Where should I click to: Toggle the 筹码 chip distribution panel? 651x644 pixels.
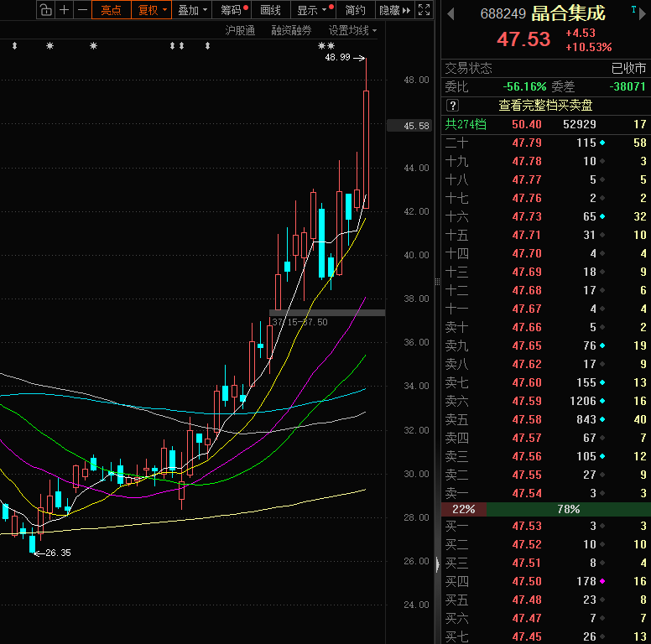[232, 10]
